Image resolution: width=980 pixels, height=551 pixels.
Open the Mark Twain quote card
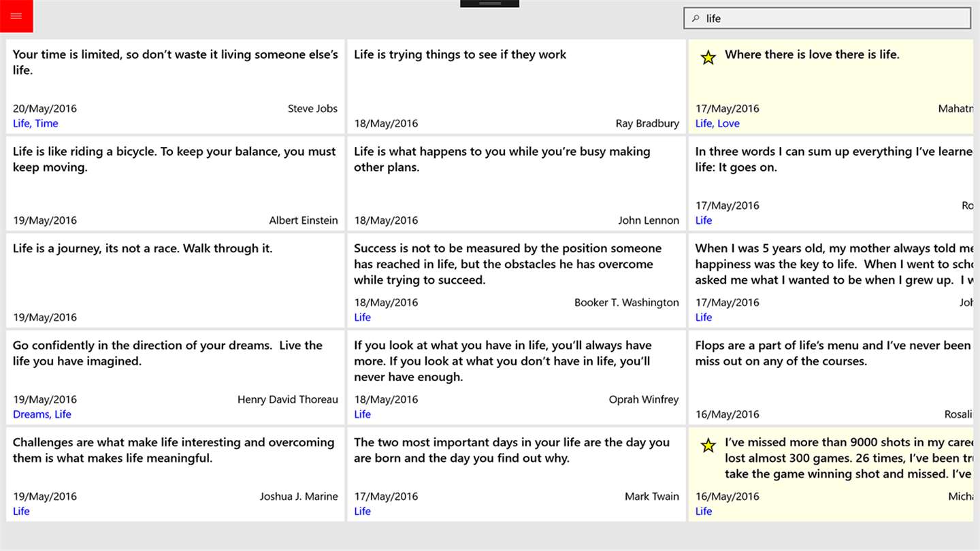[516, 469]
